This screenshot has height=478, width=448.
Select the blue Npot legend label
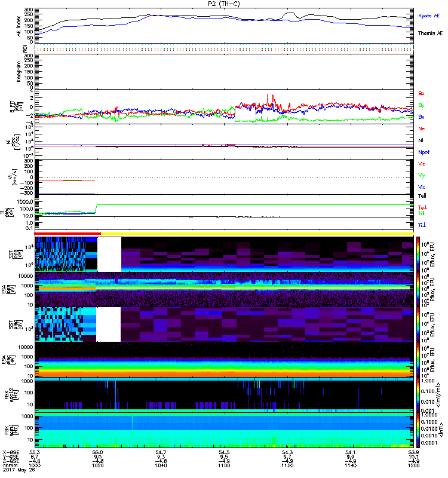[x=424, y=152]
